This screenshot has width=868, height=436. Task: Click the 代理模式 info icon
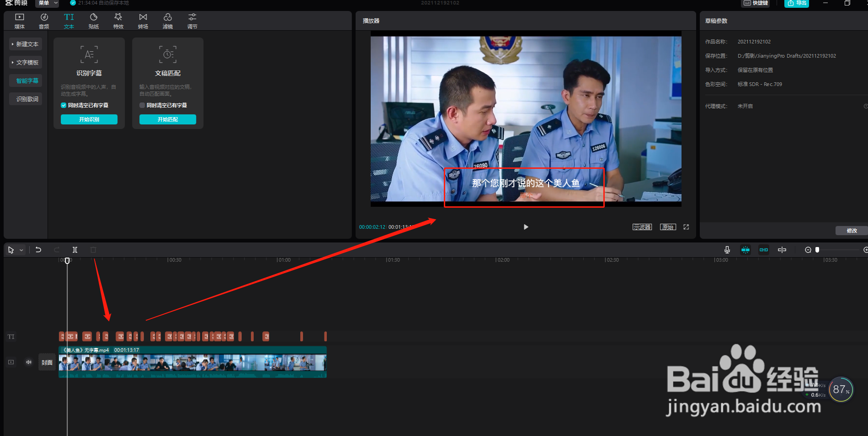(x=866, y=106)
